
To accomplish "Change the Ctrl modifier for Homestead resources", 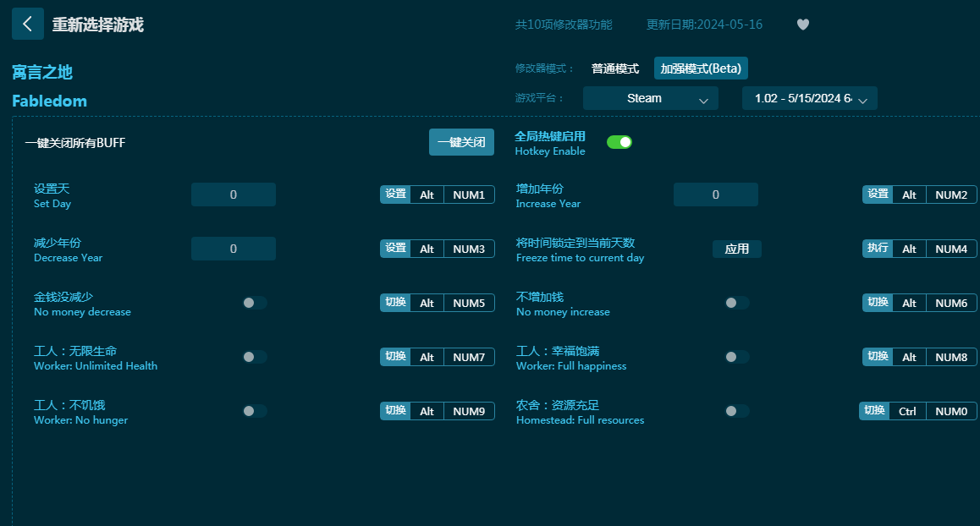I will (x=907, y=411).
